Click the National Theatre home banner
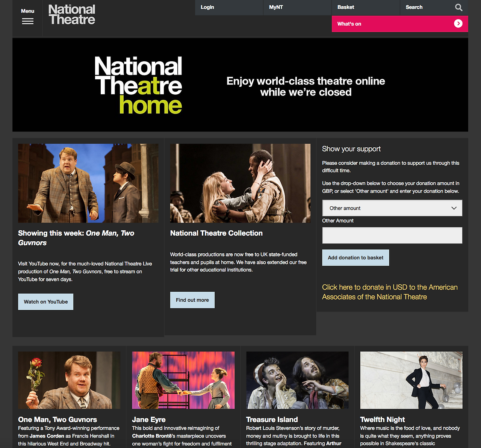The height and width of the screenshot is (448, 481). coord(240,85)
